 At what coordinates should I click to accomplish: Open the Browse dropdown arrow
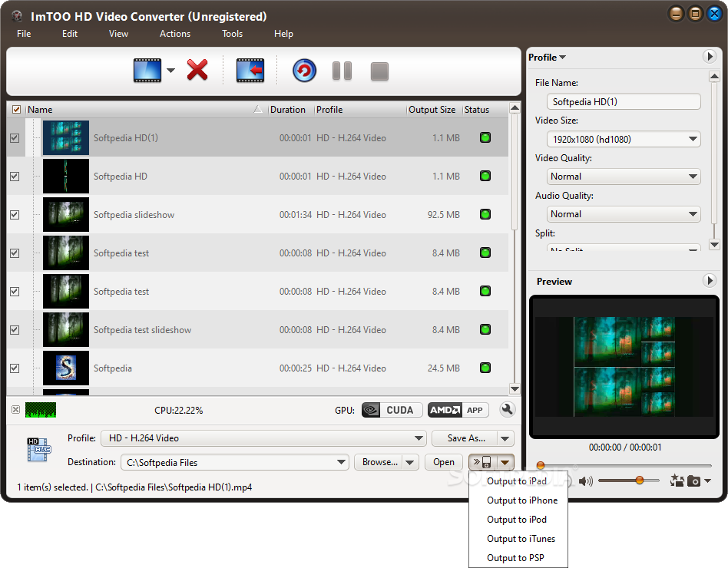pos(410,462)
